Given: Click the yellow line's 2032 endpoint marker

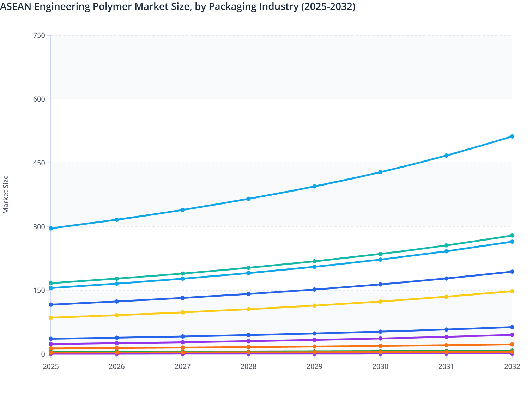Looking at the screenshot, I should (x=512, y=291).
